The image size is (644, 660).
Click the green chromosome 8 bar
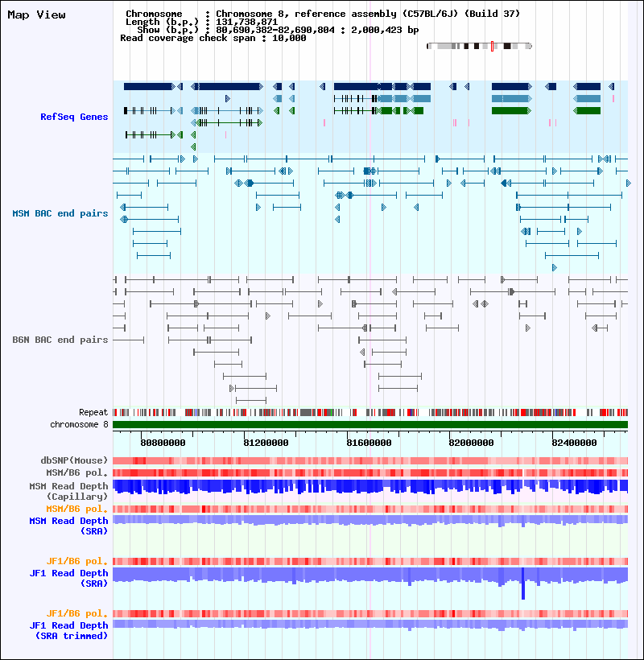pos(370,425)
